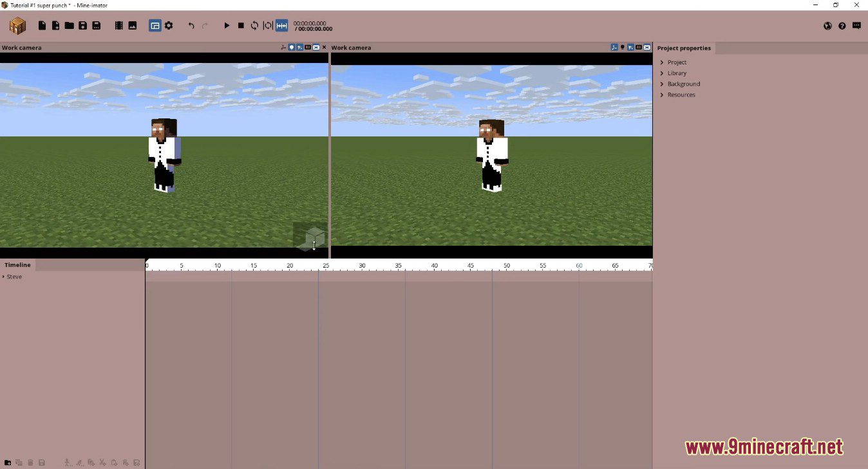
Task: Click the greyed disk icon under the timeline
Action: click(42, 463)
